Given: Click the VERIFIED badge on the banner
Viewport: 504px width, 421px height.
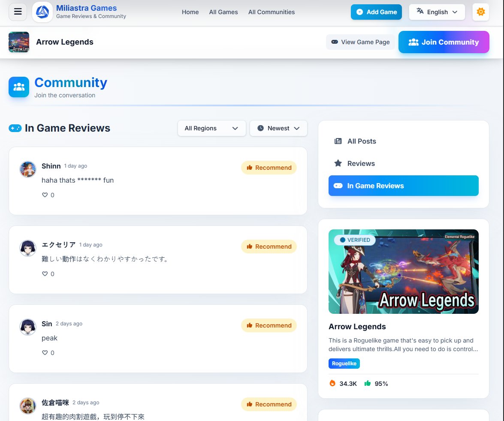Looking at the screenshot, I should point(355,240).
